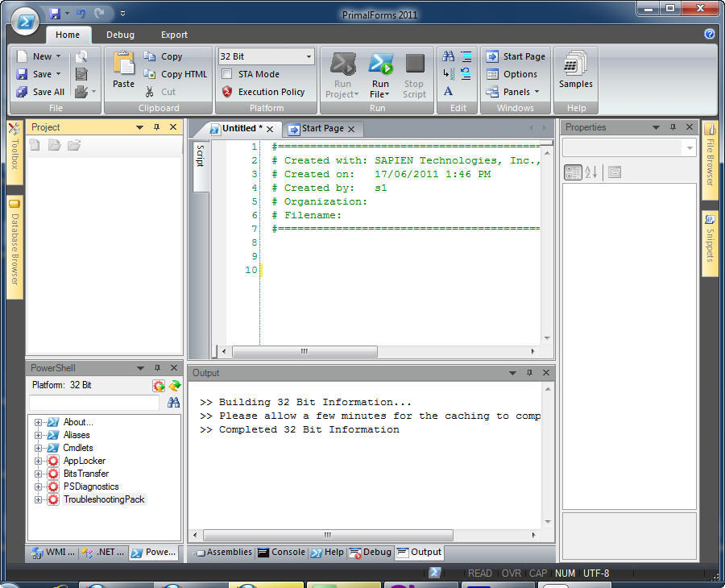Toggle auto-hide pin on Properties panel
Viewport: 725px width, 588px height.
pos(673,127)
